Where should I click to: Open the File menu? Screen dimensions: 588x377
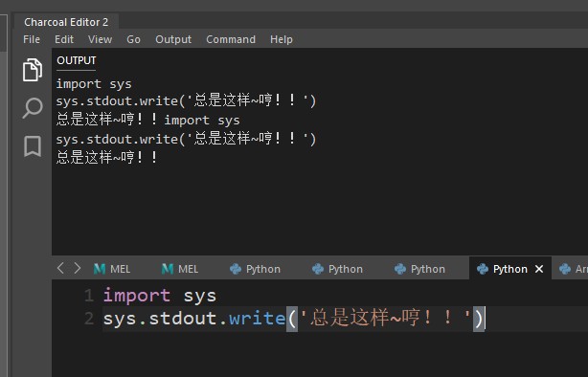32,39
